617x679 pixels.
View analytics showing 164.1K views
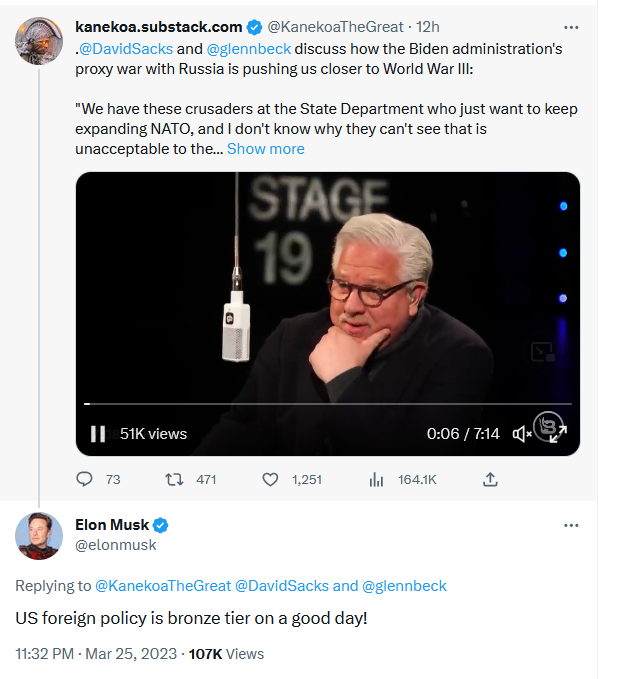(x=376, y=479)
